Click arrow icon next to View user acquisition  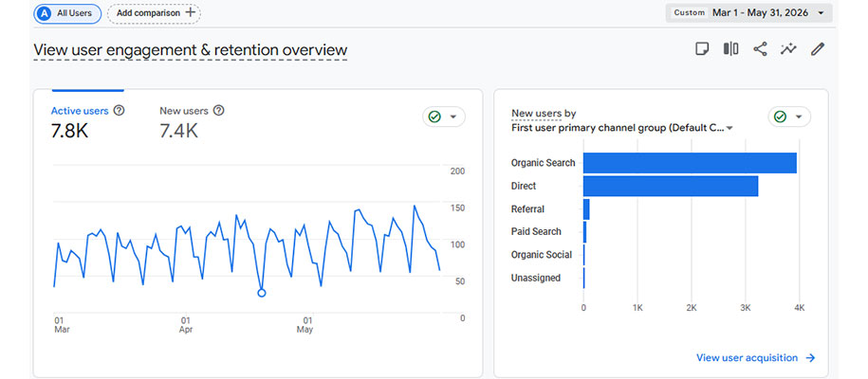click(x=810, y=358)
